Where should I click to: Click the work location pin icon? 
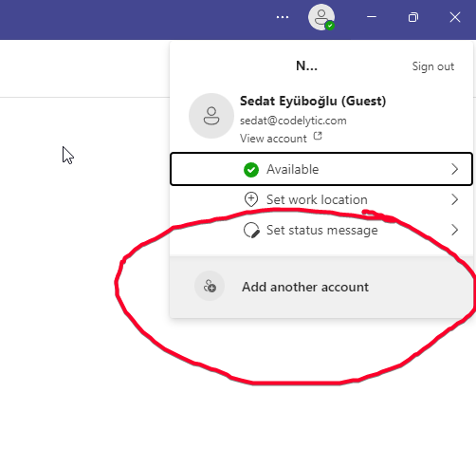click(x=251, y=199)
